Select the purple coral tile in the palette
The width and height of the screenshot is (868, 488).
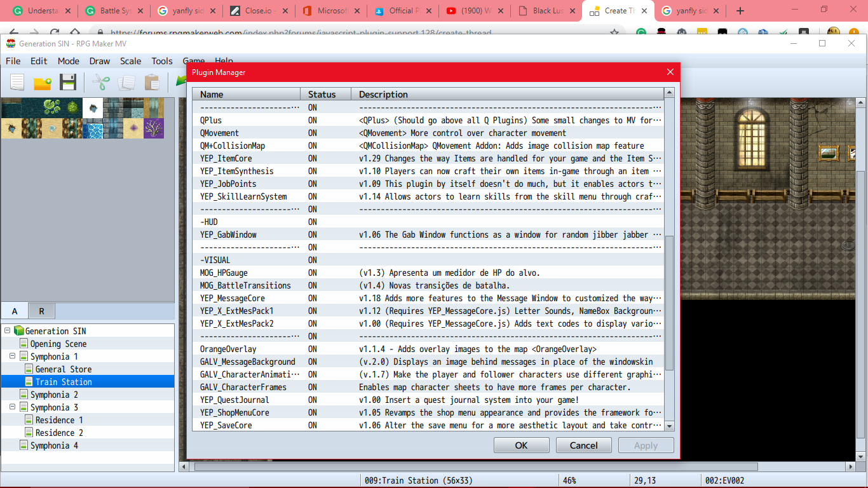click(154, 128)
